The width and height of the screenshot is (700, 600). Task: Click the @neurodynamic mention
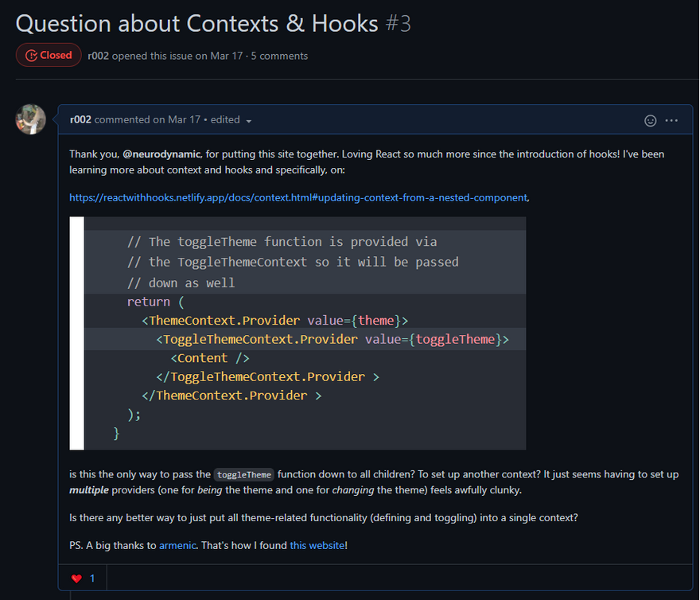coord(161,154)
